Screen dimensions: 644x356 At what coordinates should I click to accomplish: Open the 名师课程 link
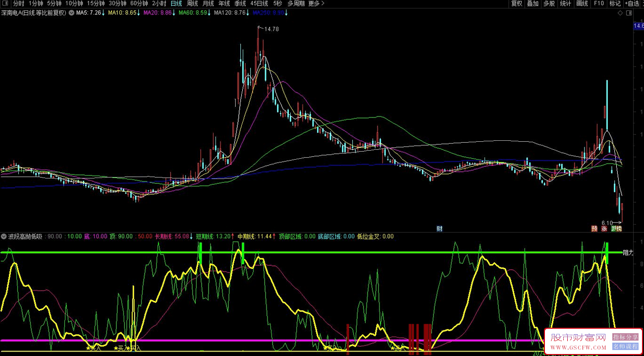click(626, 347)
